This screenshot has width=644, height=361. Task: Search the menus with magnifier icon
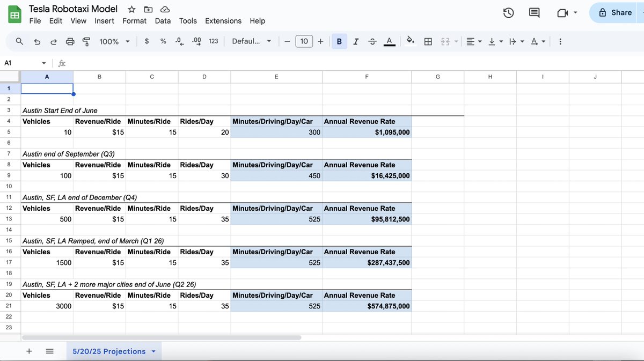coord(19,41)
